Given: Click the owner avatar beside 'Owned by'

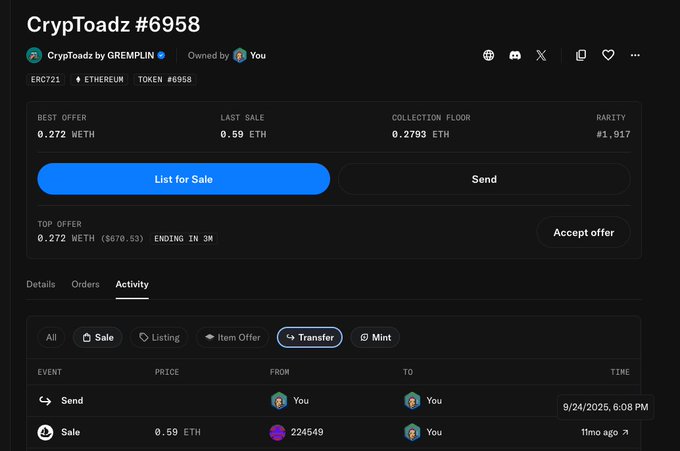Looking at the screenshot, I should coord(240,56).
